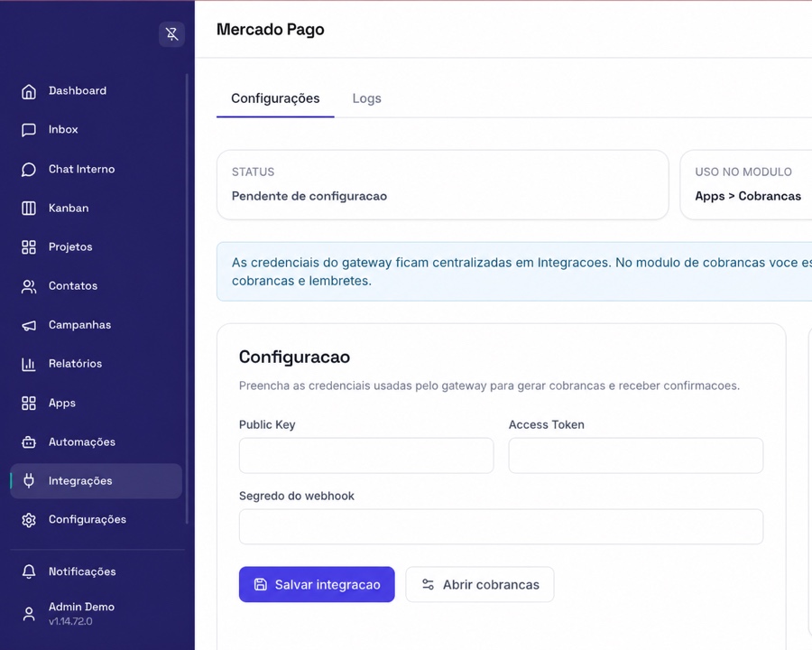Go to Relatórios
This screenshot has width=812, height=650.
(97, 364)
